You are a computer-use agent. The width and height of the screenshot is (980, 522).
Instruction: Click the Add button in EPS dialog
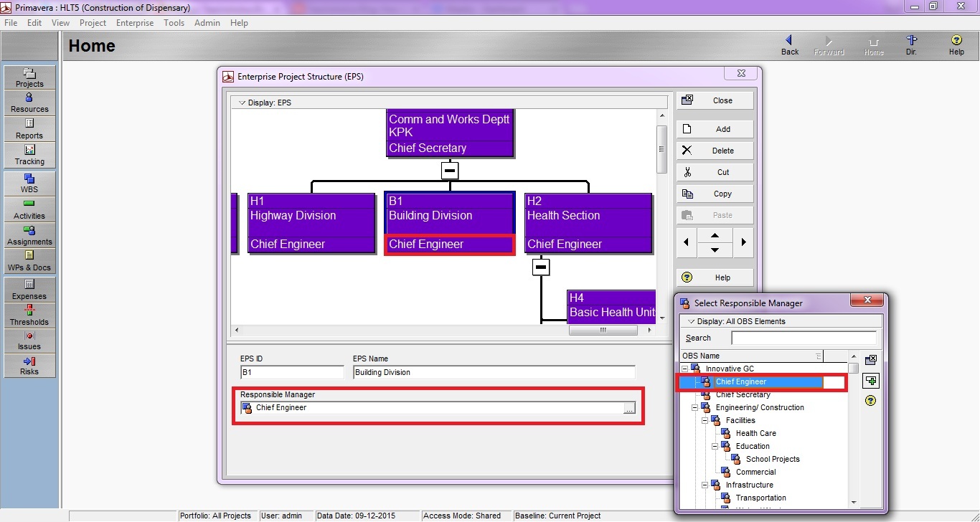(715, 128)
